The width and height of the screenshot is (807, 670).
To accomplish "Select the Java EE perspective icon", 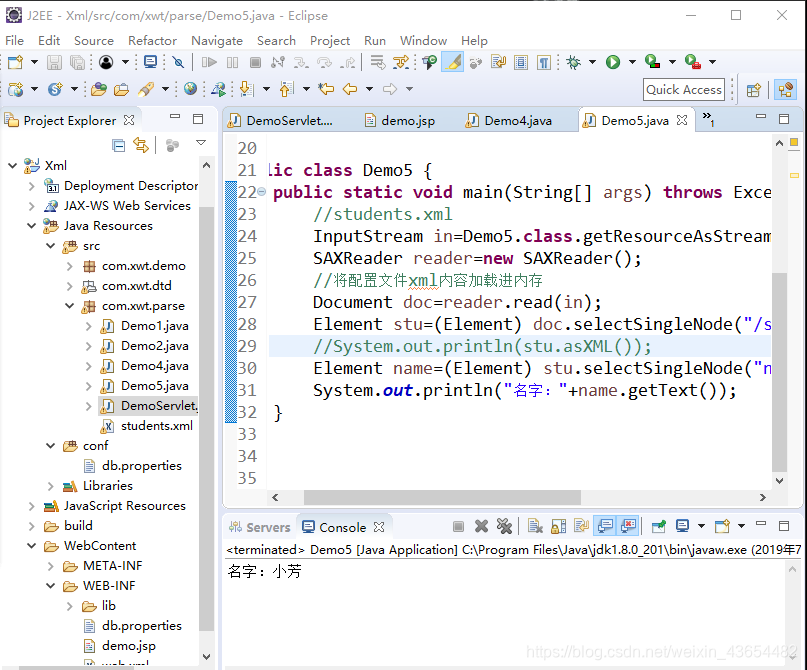I will 785,90.
